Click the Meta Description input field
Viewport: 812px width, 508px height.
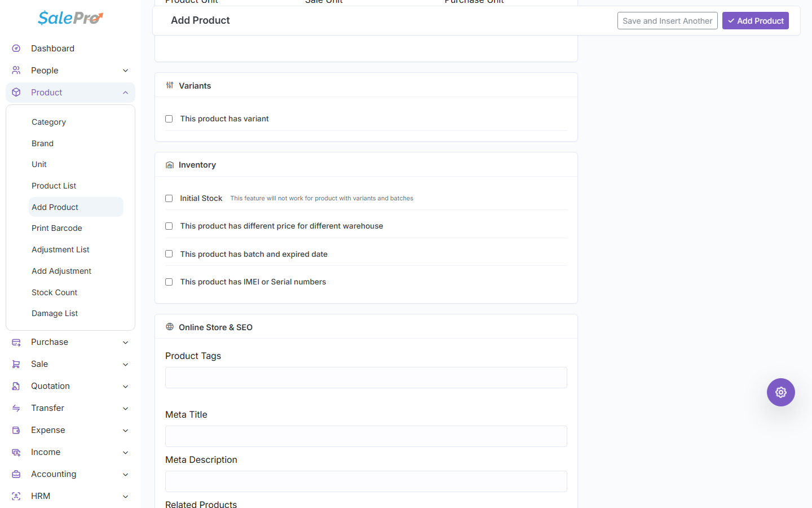click(x=366, y=481)
